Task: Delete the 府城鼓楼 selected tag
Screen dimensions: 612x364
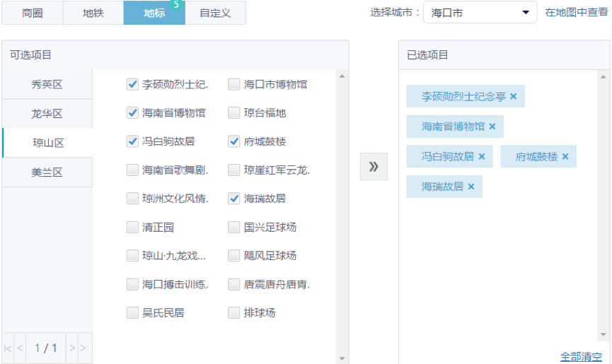Action: click(565, 156)
